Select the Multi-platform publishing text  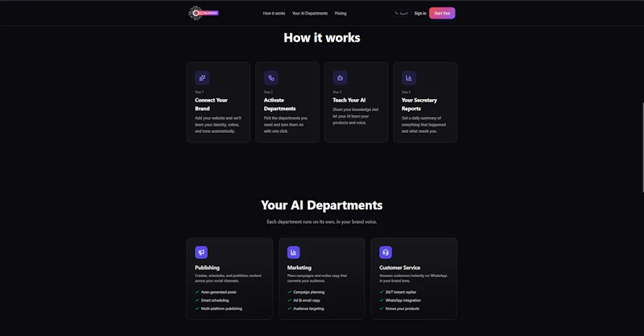[221, 309]
